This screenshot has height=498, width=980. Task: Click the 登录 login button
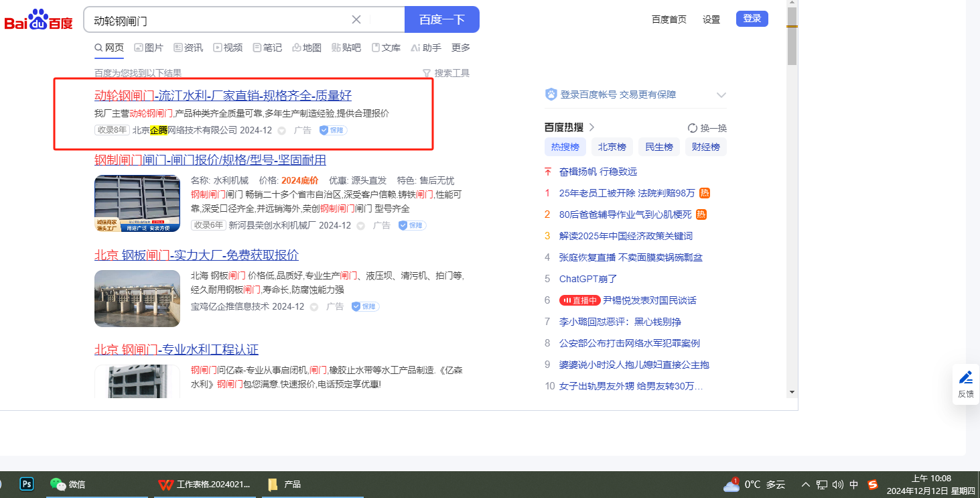752,19
